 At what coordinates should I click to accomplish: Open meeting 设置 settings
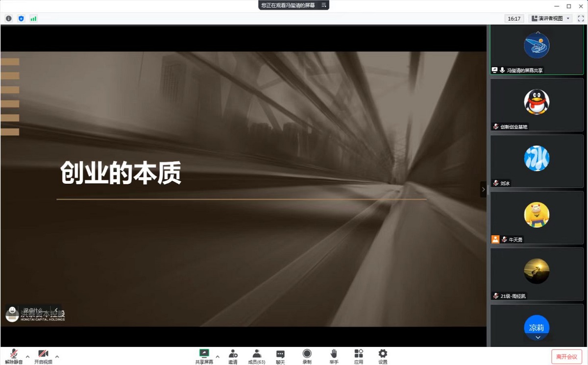[383, 356]
